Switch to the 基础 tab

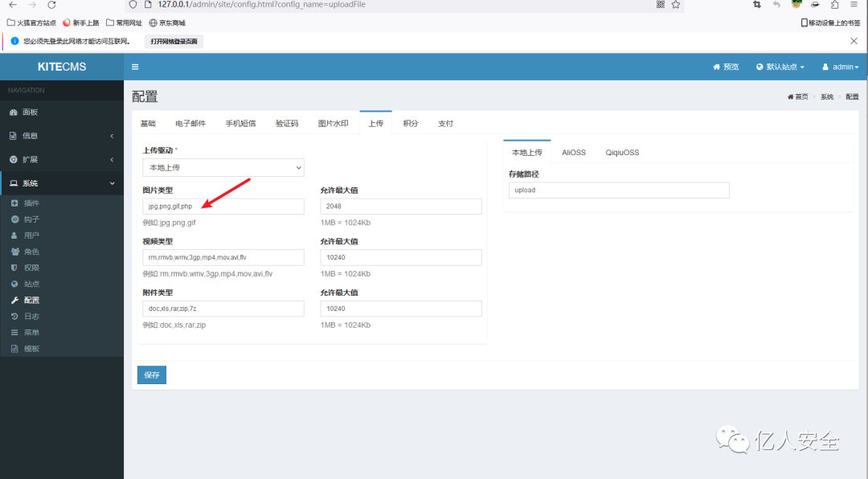[148, 124]
